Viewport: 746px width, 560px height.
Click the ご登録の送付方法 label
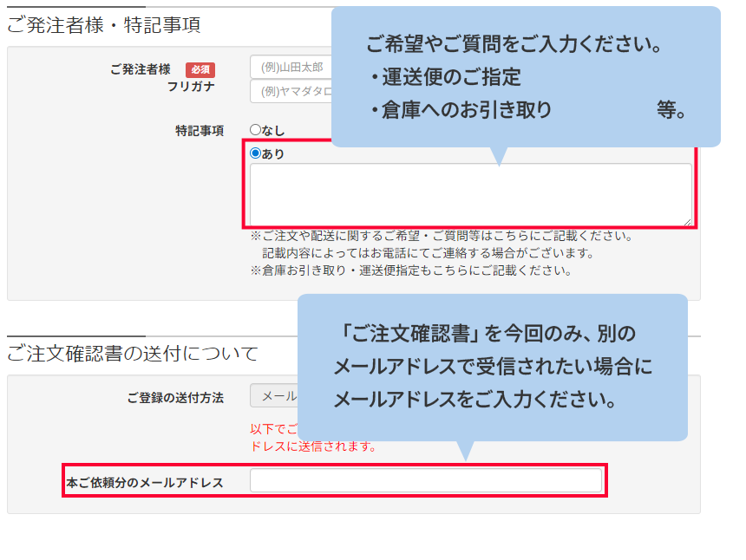(x=175, y=398)
